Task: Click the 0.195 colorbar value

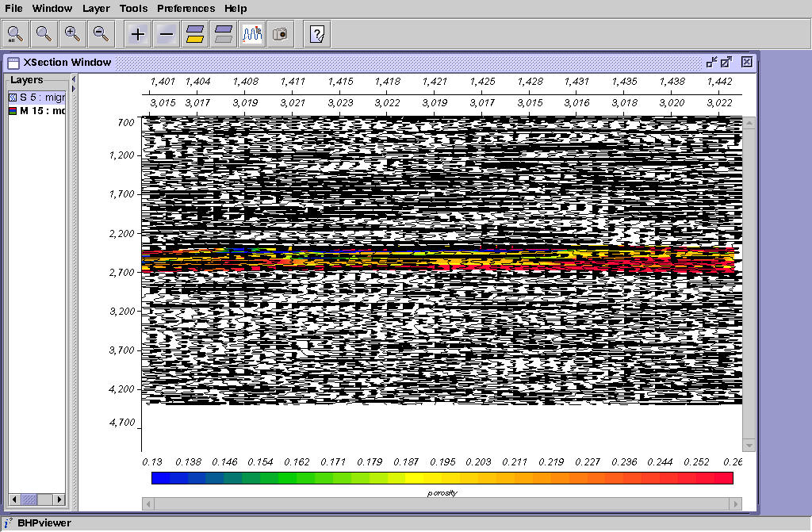Action: pyautogui.click(x=442, y=461)
